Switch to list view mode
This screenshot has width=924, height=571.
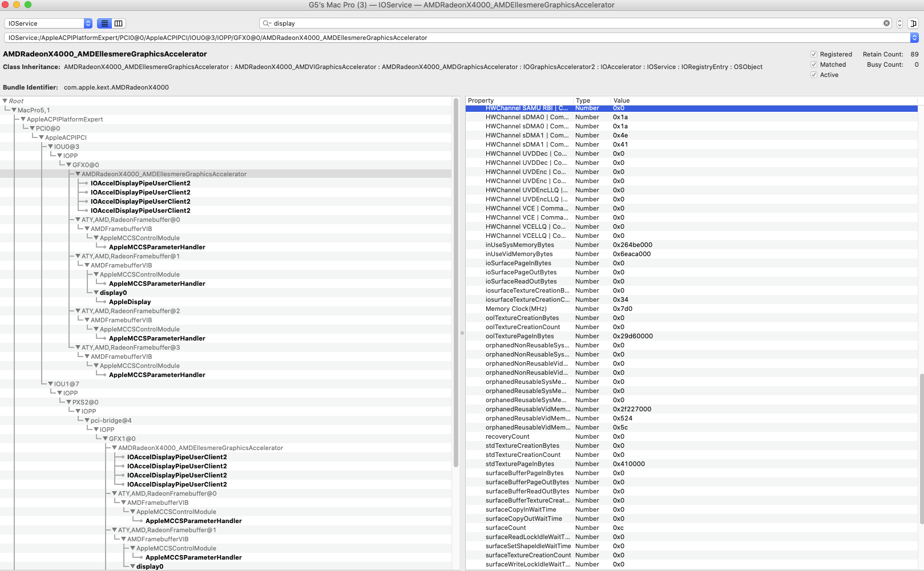click(104, 23)
